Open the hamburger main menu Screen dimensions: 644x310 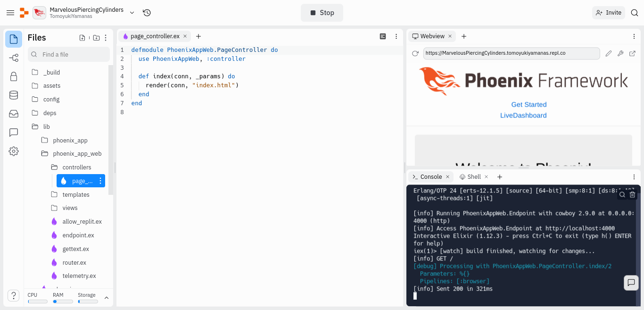tap(10, 13)
